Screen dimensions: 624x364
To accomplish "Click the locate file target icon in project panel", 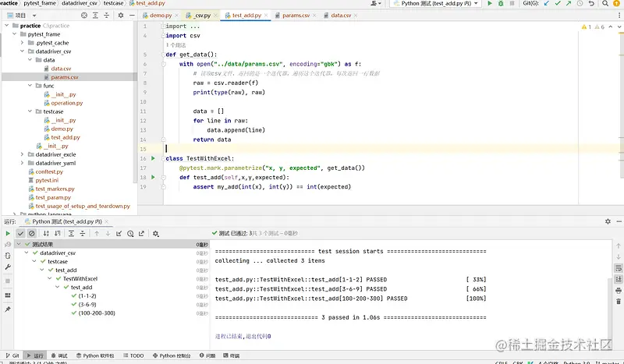I will pos(84,16).
